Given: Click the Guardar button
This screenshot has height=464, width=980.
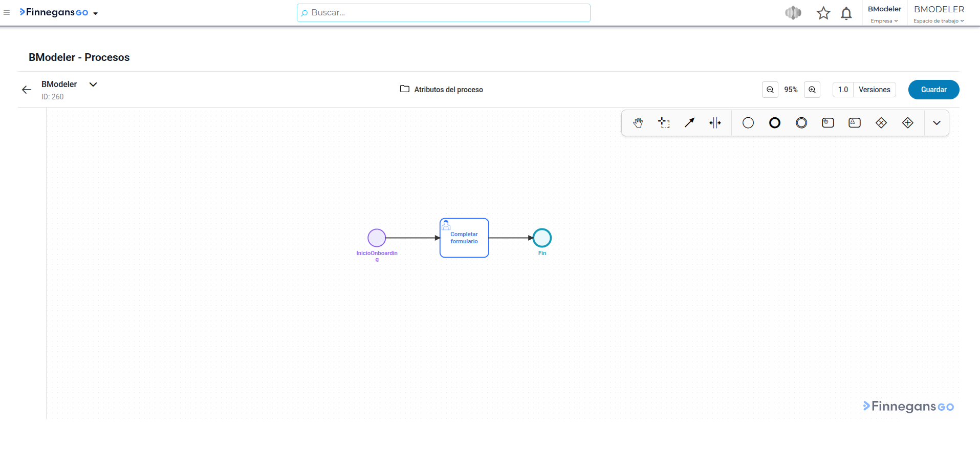Looking at the screenshot, I should (933, 90).
